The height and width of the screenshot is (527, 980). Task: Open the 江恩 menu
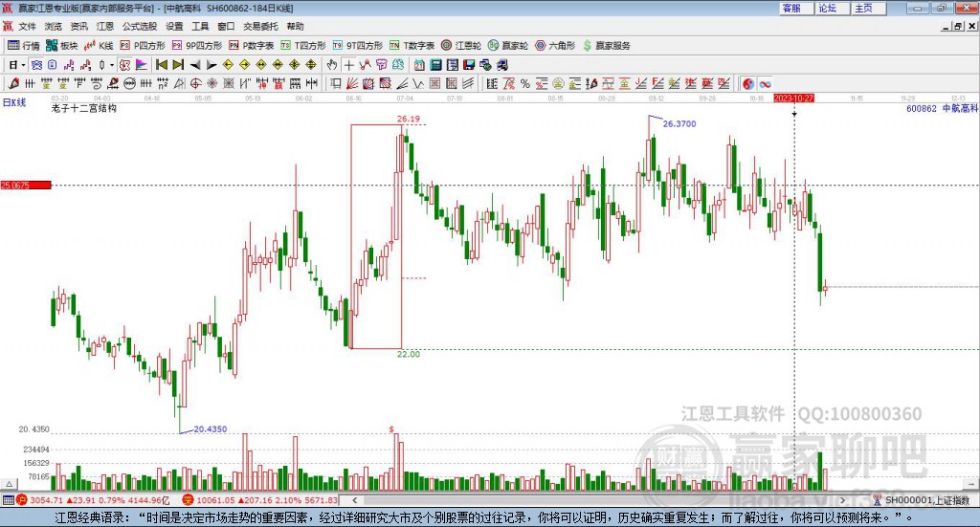tap(105, 26)
